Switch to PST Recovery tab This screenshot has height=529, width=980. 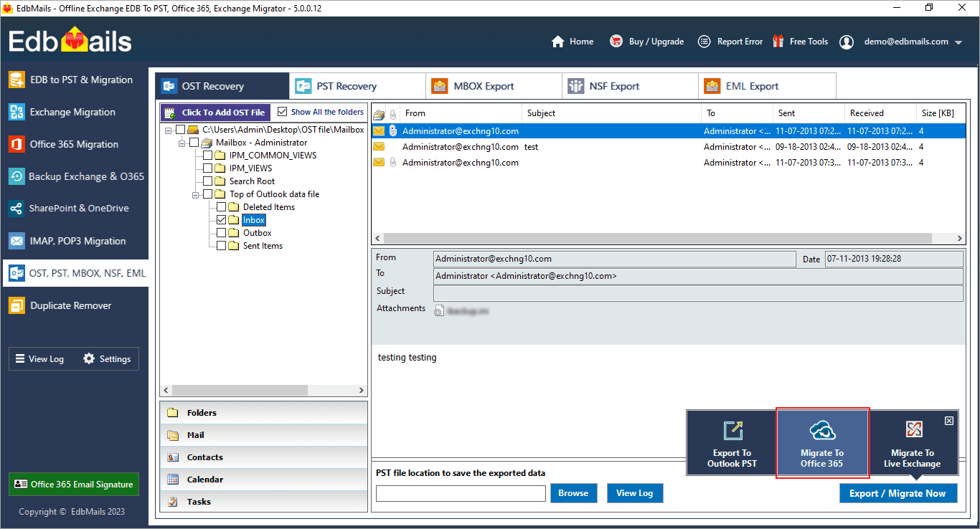[357, 86]
